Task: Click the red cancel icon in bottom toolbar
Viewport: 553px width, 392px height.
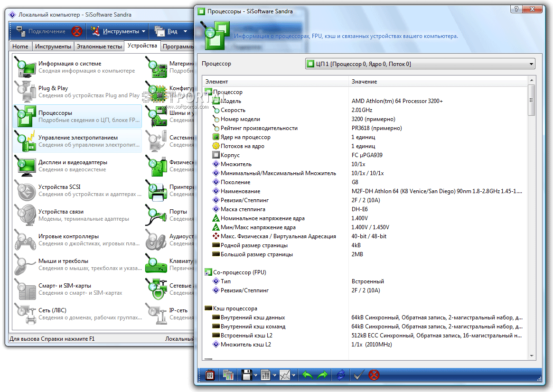Action: [374, 375]
